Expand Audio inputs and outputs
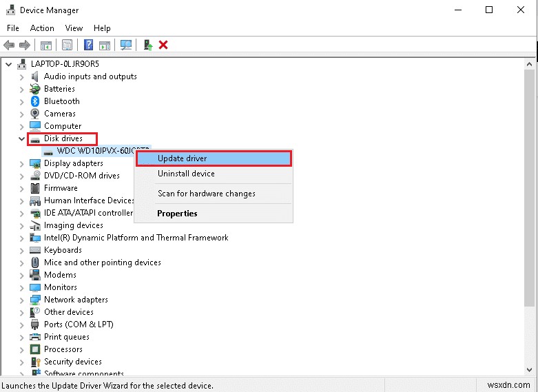Viewport: 538px width, 392px height. coord(21,77)
